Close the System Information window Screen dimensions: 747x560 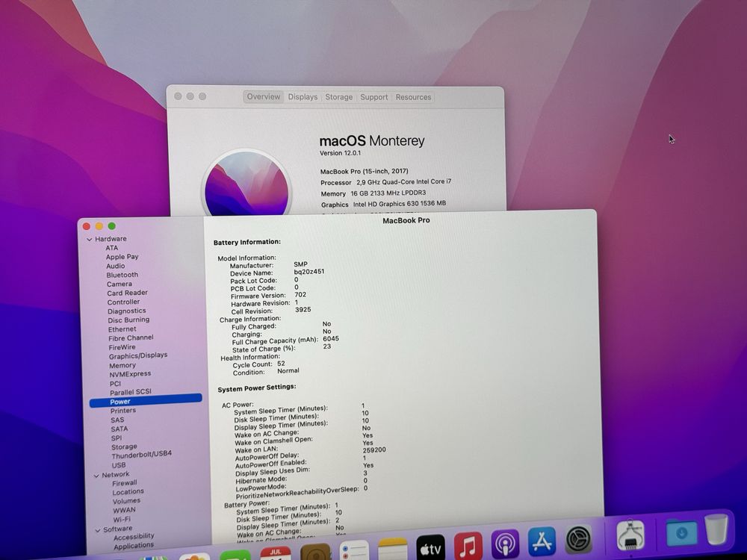(86, 227)
